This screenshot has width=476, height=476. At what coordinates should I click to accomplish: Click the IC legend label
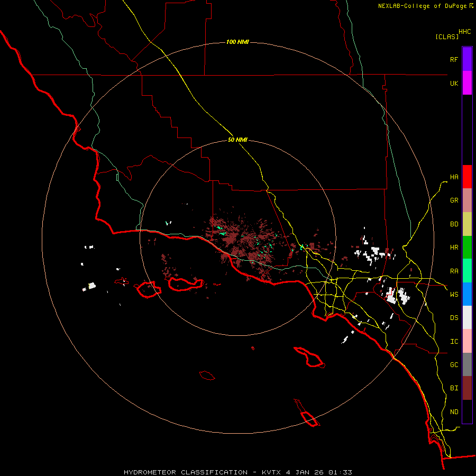click(x=454, y=342)
